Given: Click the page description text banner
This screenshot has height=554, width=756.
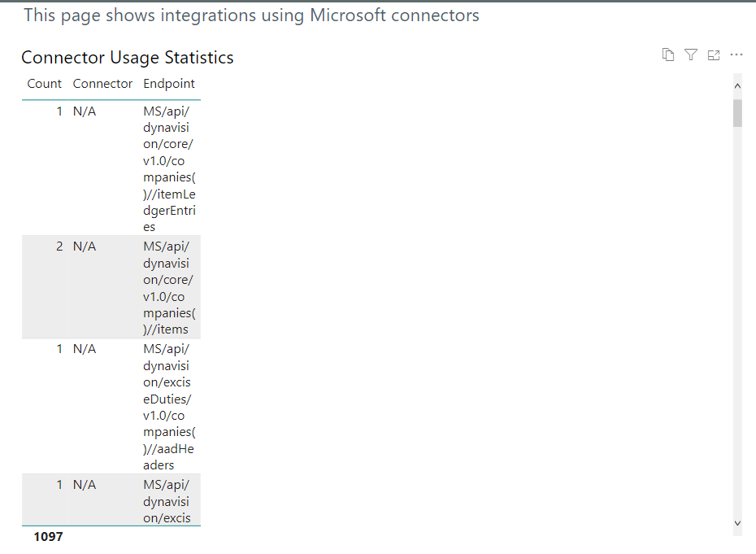Looking at the screenshot, I should pyautogui.click(x=252, y=15).
